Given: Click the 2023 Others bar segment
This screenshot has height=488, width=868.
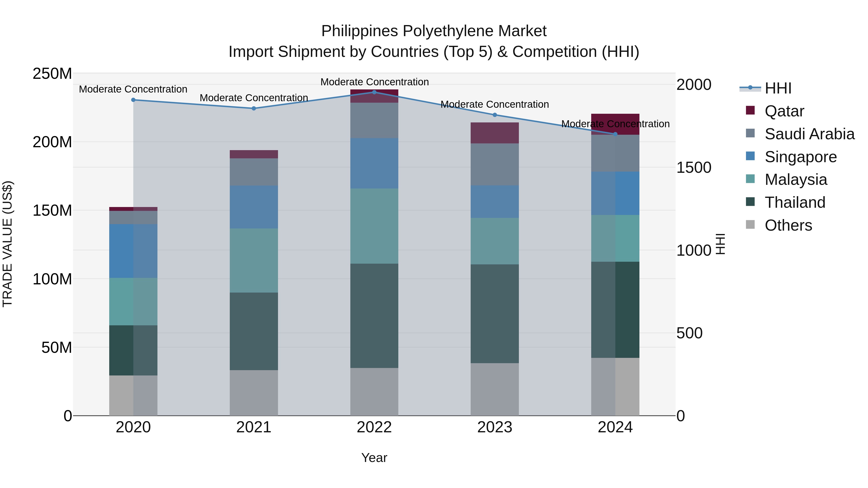Looking at the screenshot, I should click(495, 389).
